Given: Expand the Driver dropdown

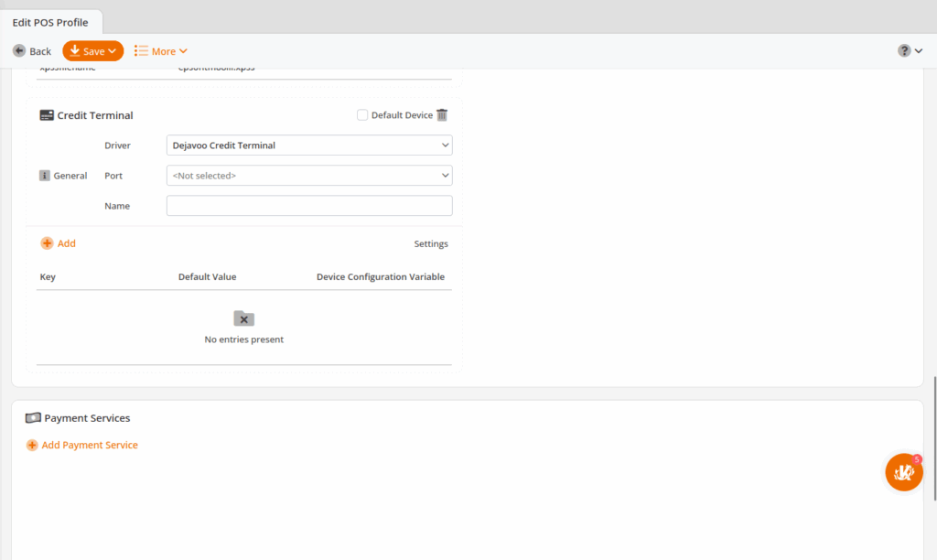Looking at the screenshot, I should coord(309,145).
